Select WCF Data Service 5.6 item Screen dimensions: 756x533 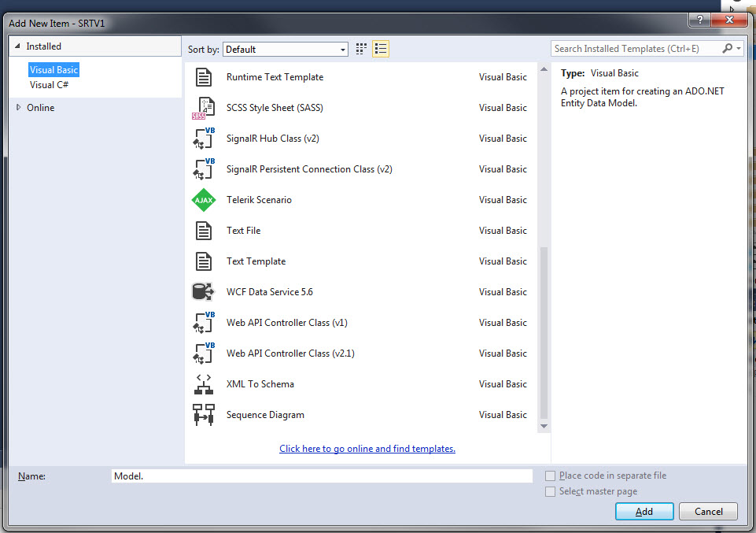(362, 292)
